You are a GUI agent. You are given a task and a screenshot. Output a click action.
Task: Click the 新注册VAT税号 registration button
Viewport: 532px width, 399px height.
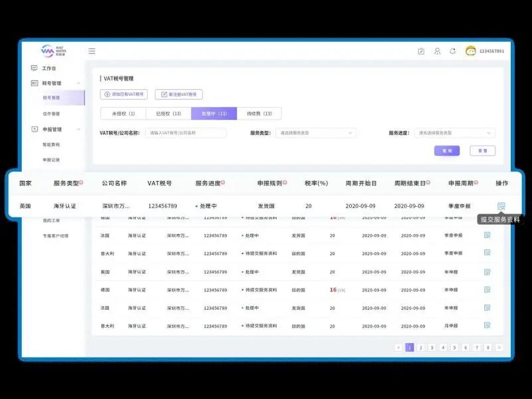pyautogui.click(x=178, y=92)
